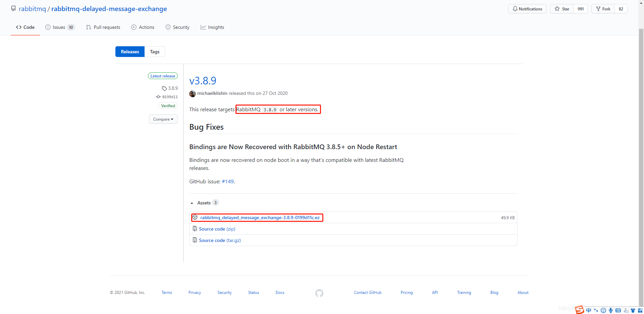This screenshot has height=314, width=644.
Task: Click the commit icon beside 0199d11
Action: 158,97
